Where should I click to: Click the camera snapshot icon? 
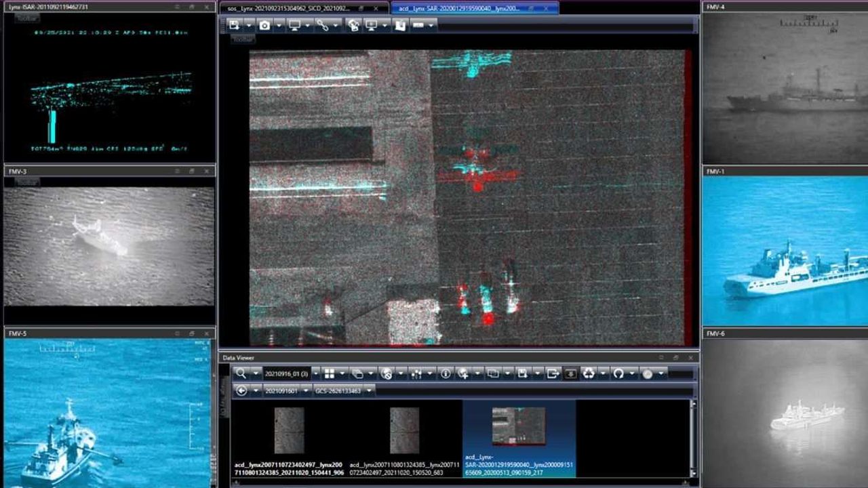(x=264, y=25)
